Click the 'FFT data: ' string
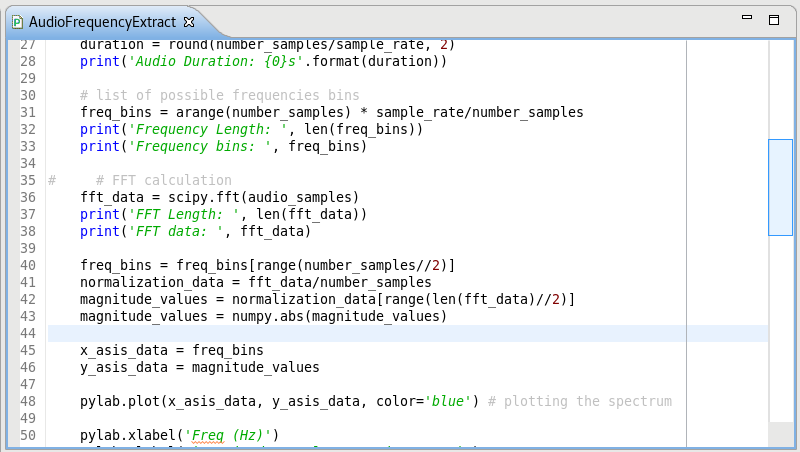Screen dimensions: 800x452 [x=176, y=232]
